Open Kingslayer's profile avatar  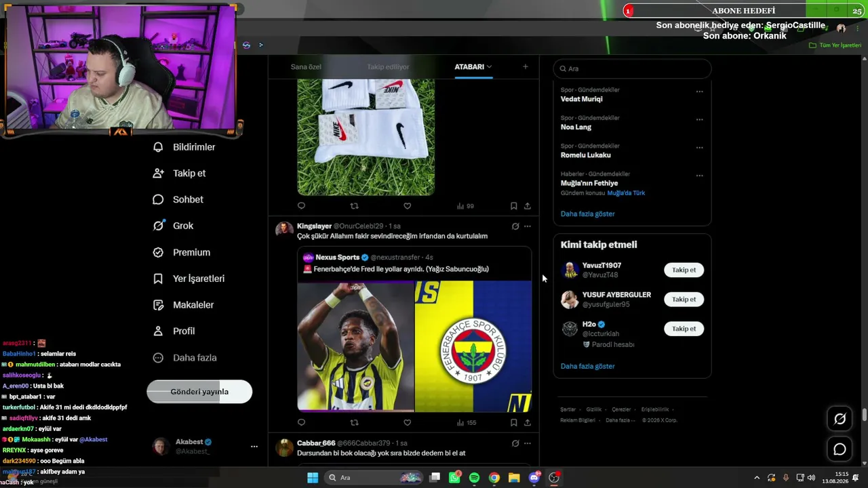[x=285, y=229]
